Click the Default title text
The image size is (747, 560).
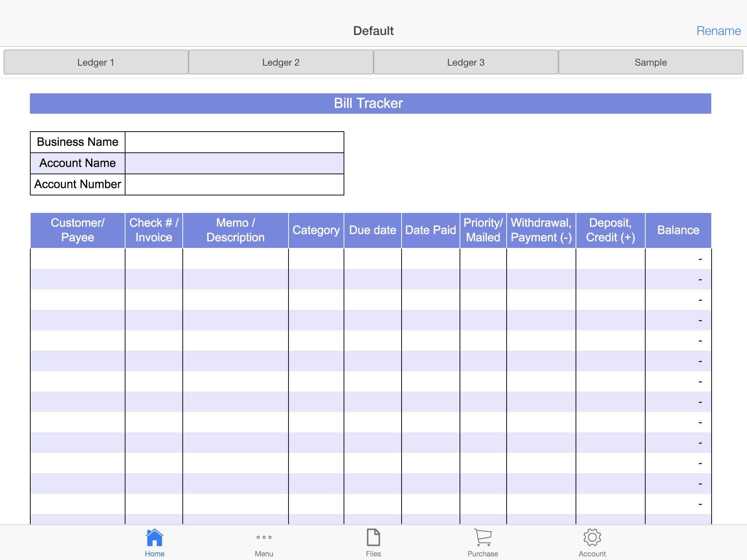(373, 31)
